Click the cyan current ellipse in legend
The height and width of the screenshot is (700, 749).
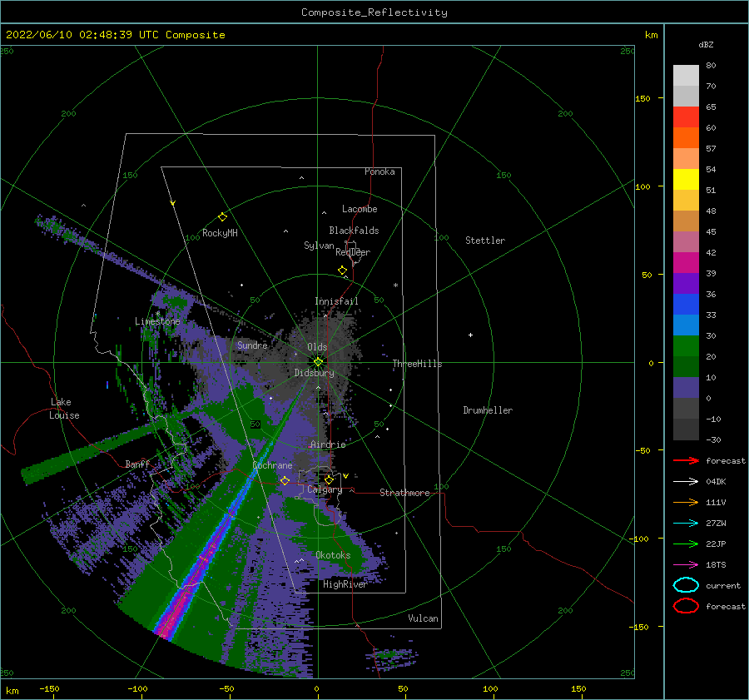click(x=686, y=585)
